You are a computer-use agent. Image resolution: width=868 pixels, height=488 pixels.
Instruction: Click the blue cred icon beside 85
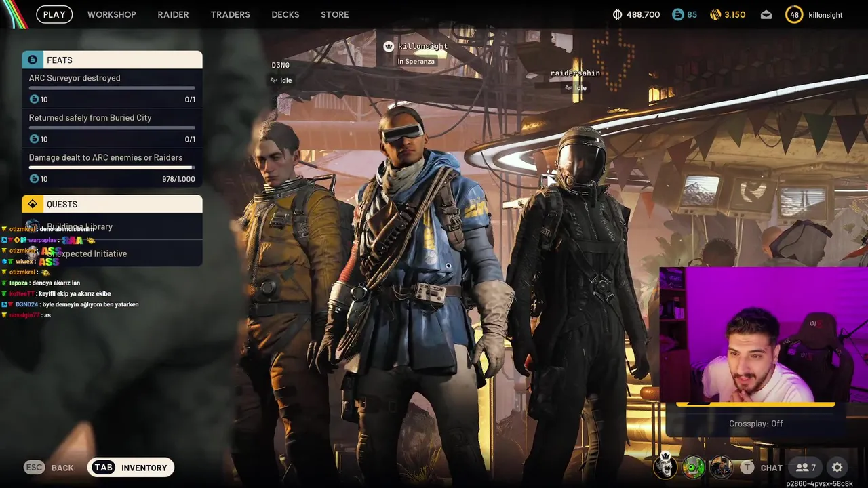pos(677,14)
